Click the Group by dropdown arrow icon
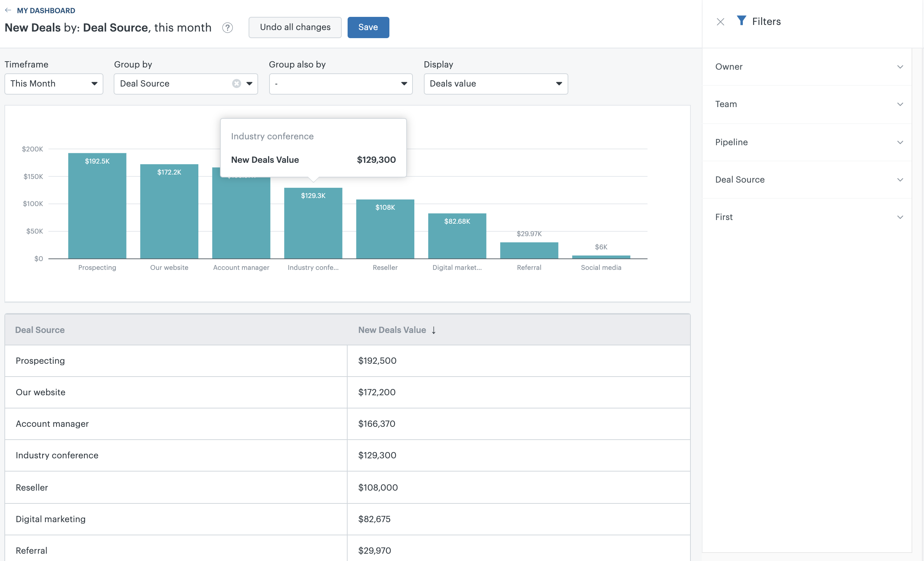924x561 pixels. tap(249, 83)
